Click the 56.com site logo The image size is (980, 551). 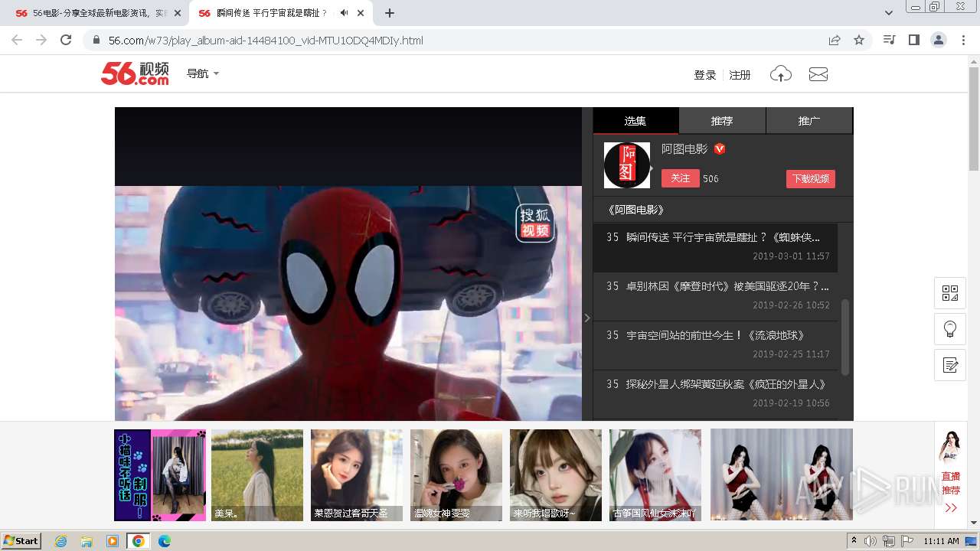point(135,73)
